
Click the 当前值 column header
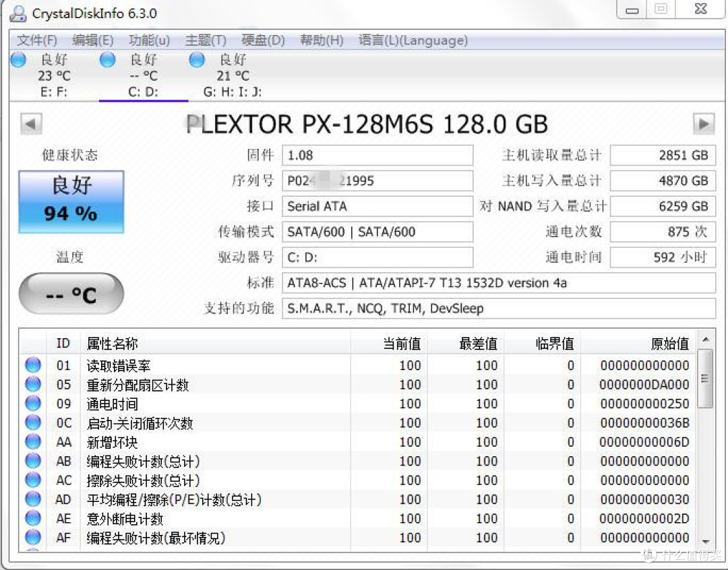coord(389,344)
